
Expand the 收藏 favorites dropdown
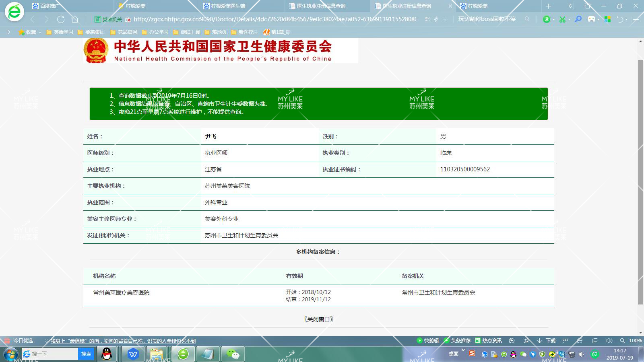pyautogui.click(x=40, y=32)
